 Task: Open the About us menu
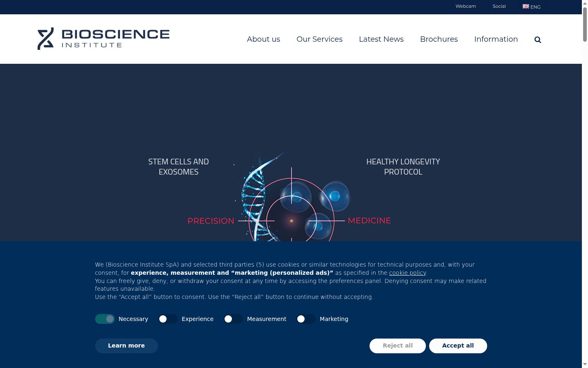[263, 39]
